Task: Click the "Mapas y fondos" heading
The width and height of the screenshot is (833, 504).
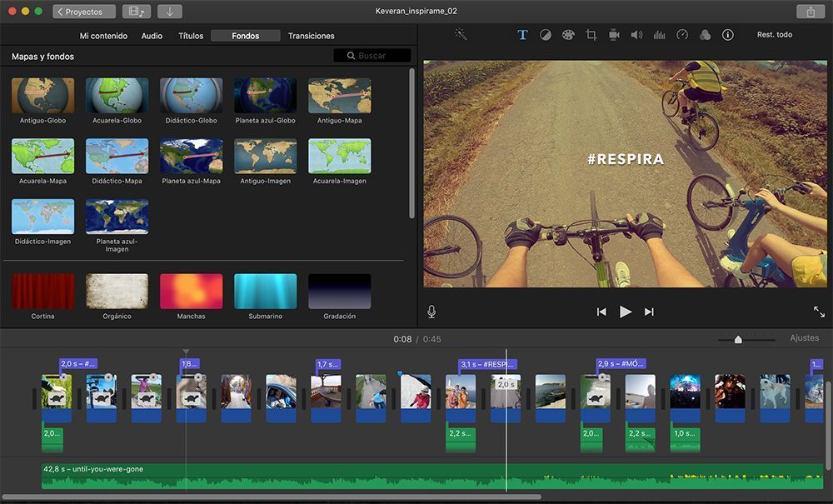Action: (x=43, y=57)
